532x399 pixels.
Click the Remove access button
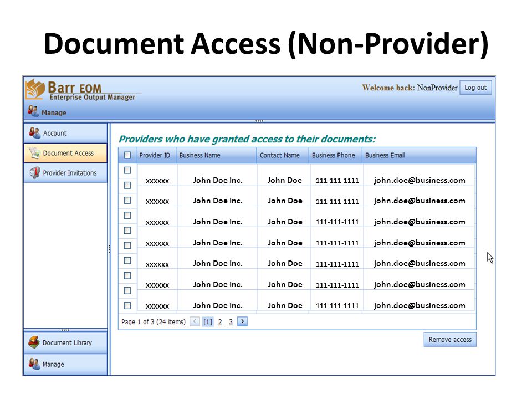click(x=450, y=340)
